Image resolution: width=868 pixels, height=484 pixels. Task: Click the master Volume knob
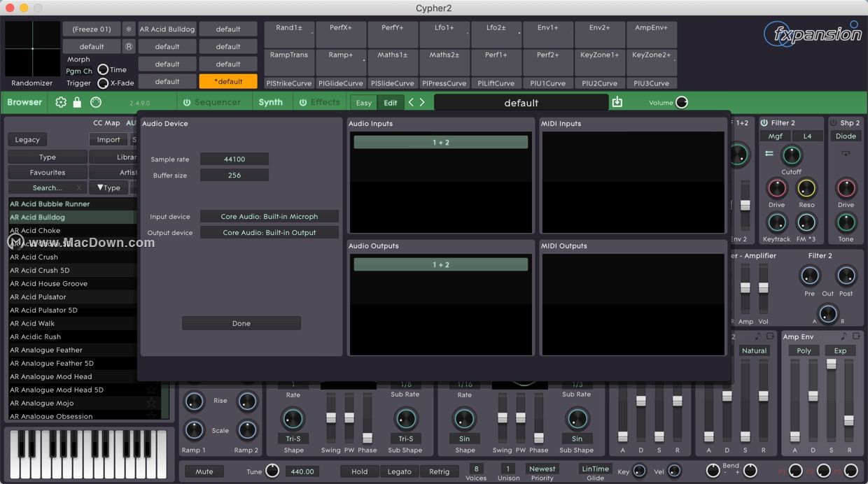coord(682,102)
